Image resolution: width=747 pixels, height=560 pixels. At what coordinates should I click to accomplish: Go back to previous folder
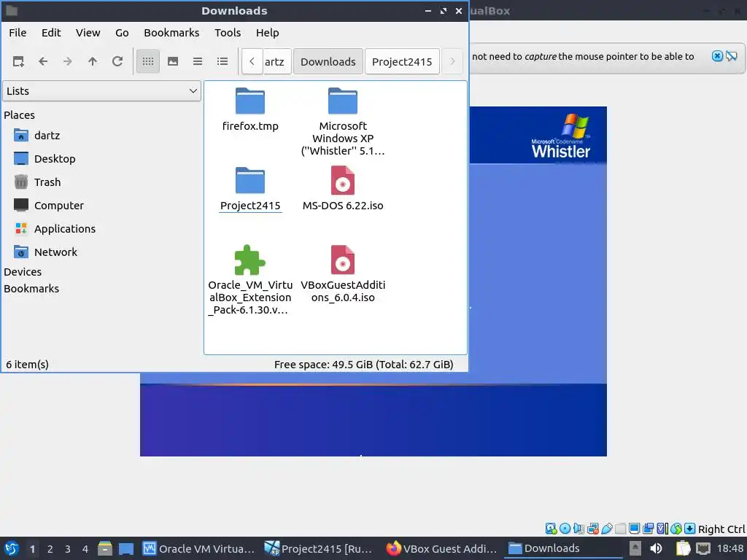coord(43,61)
